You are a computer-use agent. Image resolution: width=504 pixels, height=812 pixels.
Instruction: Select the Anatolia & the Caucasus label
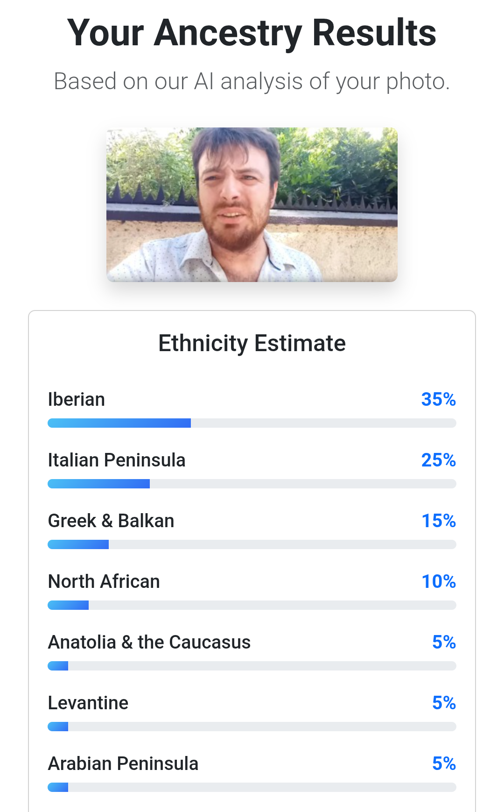[x=149, y=643]
